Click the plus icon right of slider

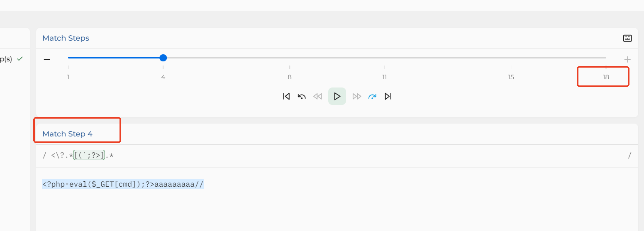tap(627, 59)
